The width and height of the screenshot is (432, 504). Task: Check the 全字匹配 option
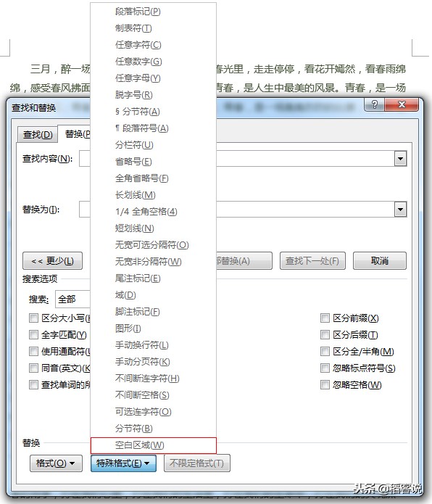(x=33, y=335)
